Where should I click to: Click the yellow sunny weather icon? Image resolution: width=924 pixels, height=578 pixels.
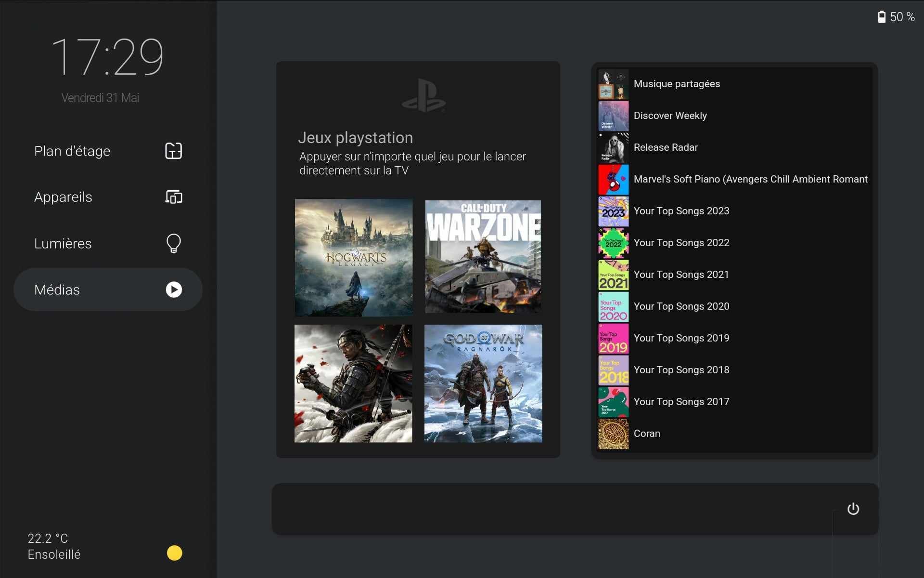[174, 552]
